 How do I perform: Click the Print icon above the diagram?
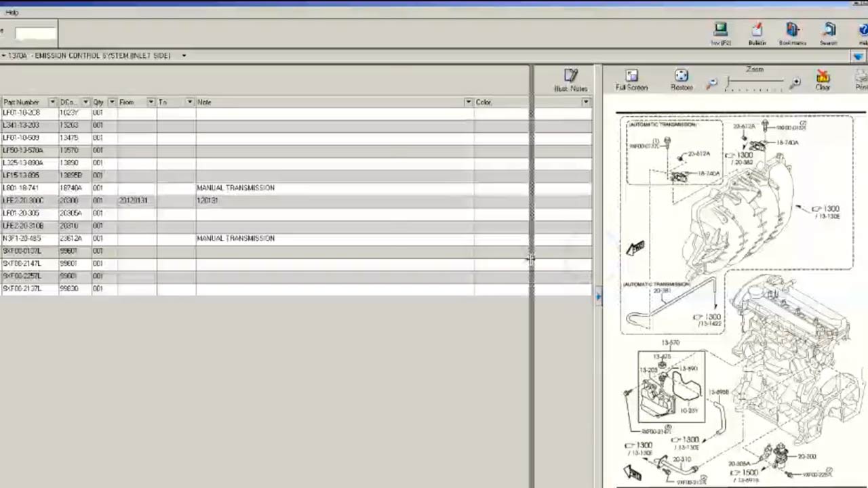pos(861,80)
